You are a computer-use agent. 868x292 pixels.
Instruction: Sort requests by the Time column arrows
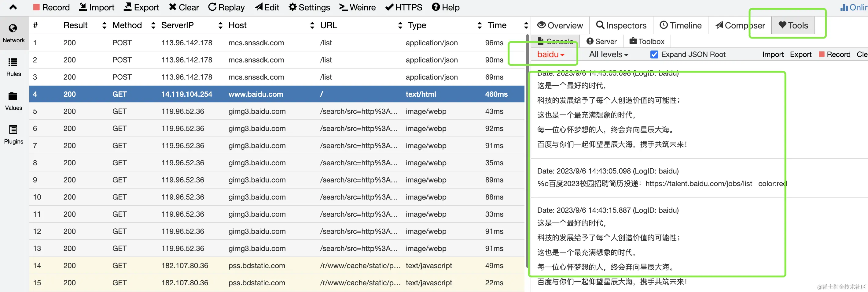click(526, 25)
